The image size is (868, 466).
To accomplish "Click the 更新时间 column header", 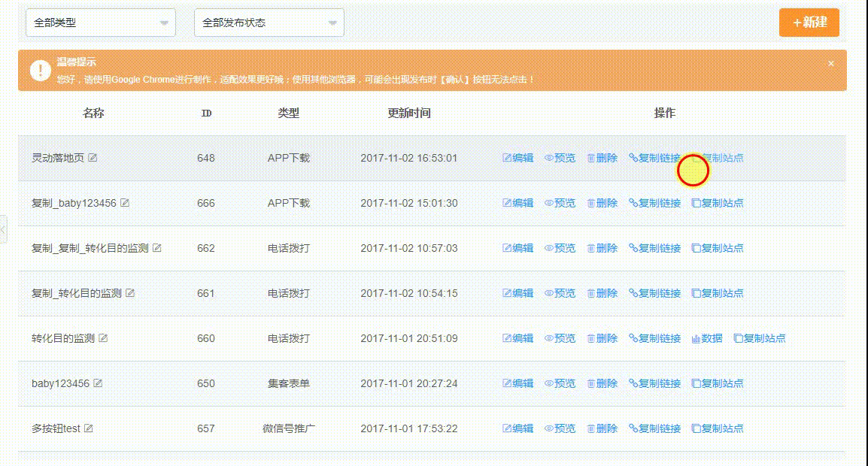I will coord(409,113).
